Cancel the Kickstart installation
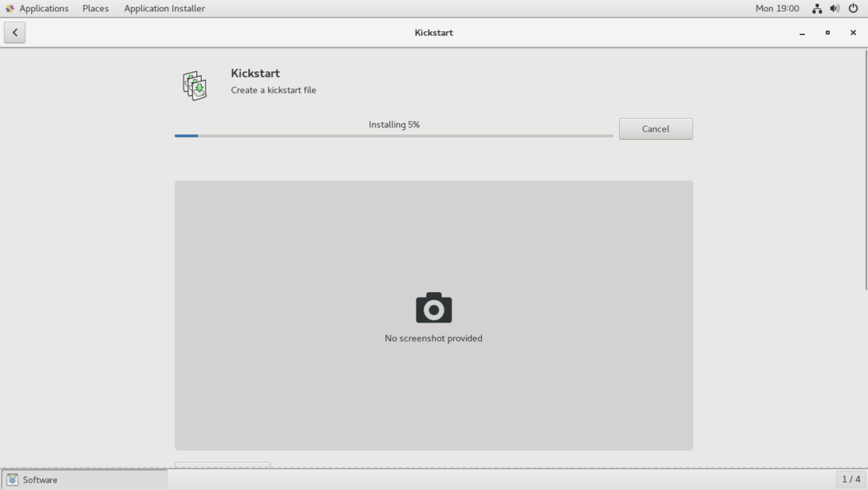868x490 pixels. point(656,129)
